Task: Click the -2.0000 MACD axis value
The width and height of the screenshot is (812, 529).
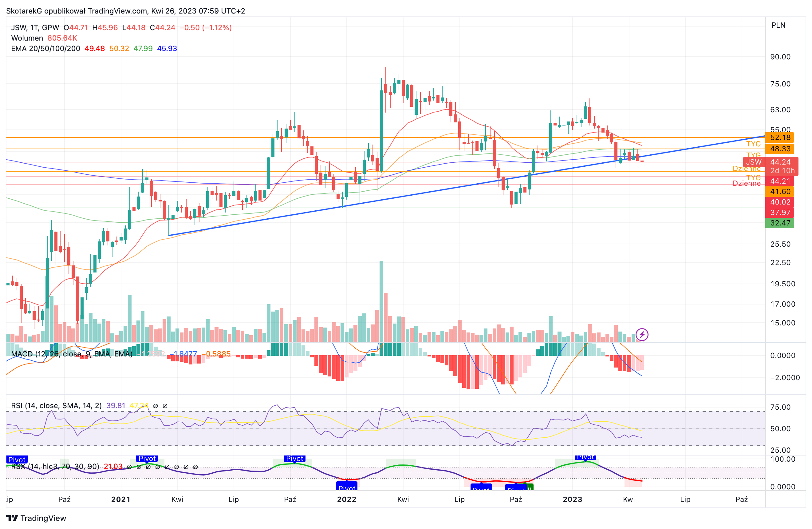Action: coord(785,377)
